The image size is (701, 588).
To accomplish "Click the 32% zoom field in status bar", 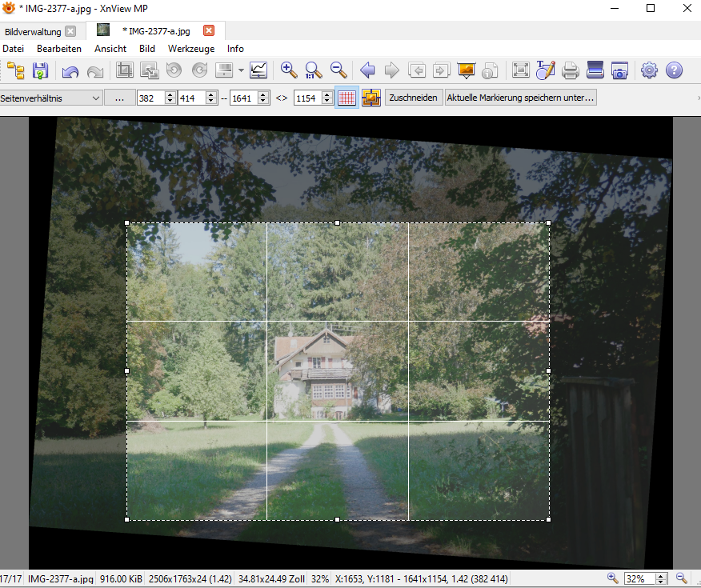I will 639,579.
